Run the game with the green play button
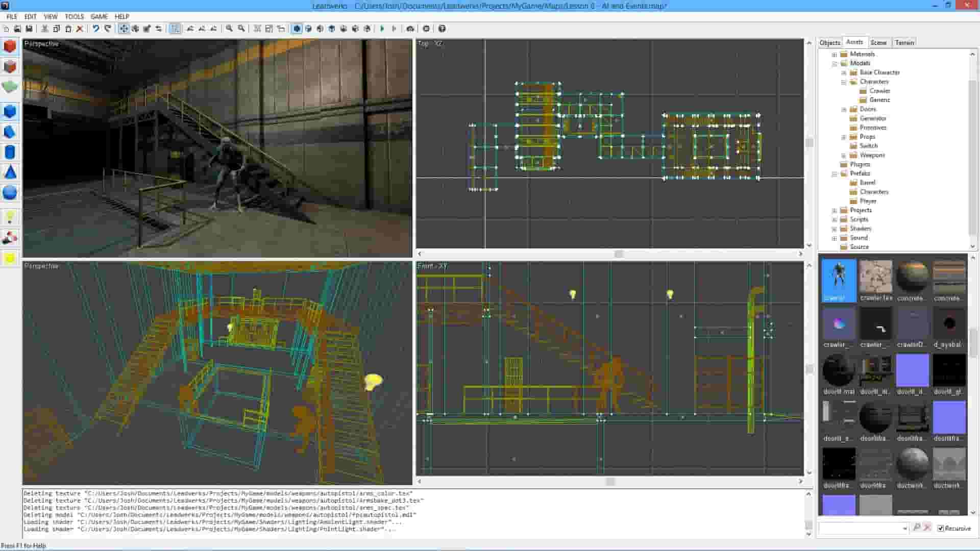980x551 pixels. point(383,29)
